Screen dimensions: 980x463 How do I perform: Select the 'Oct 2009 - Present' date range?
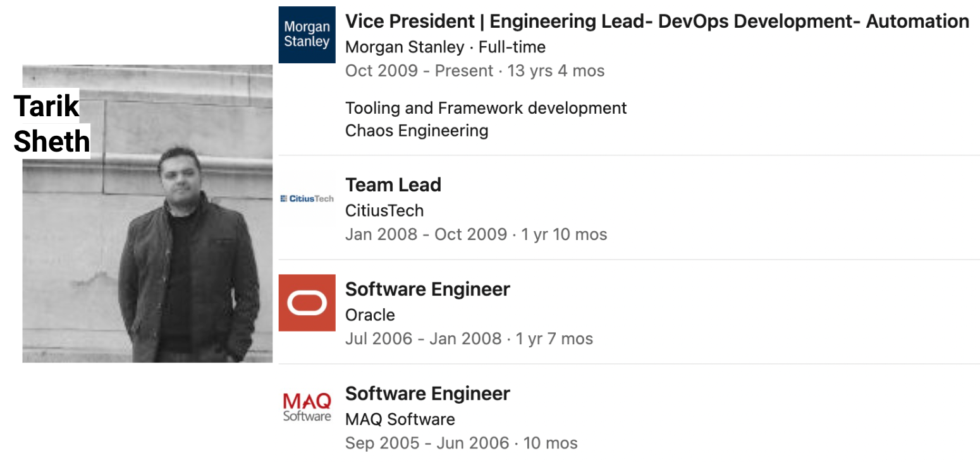pos(474,71)
